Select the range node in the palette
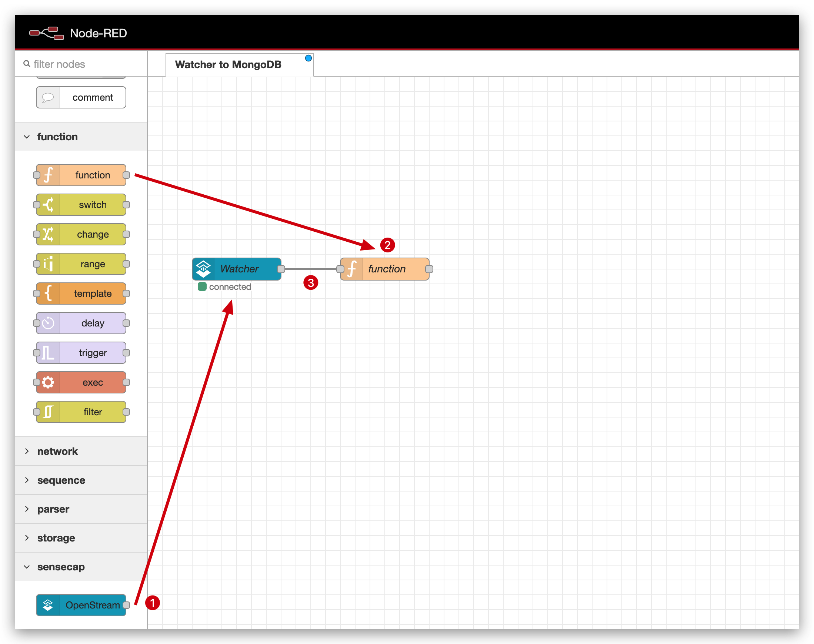This screenshot has width=814, height=644. (x=81, y=264)
